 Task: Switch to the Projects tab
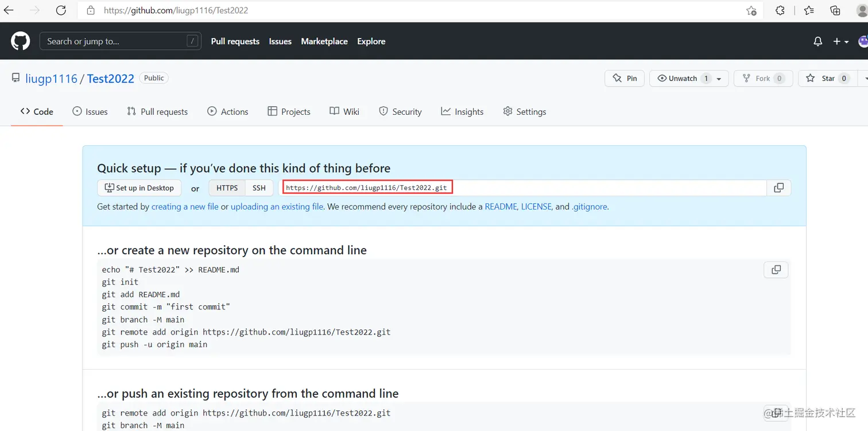(289, 111)
